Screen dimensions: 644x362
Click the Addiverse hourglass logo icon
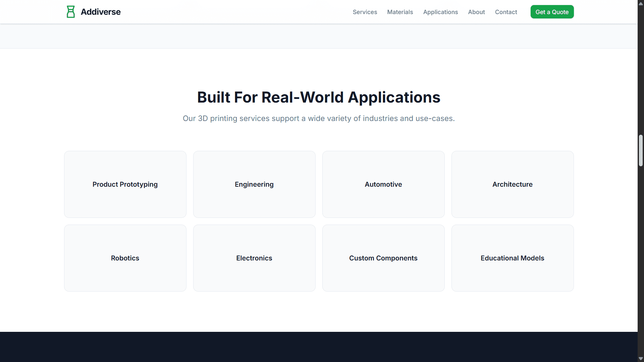[x=70, y=12]
